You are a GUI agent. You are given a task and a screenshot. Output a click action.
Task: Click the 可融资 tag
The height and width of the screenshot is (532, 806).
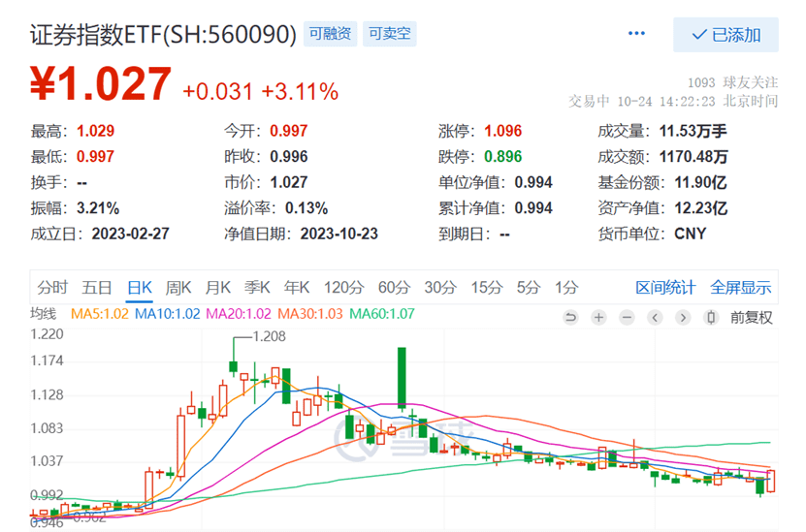point(331,34)
